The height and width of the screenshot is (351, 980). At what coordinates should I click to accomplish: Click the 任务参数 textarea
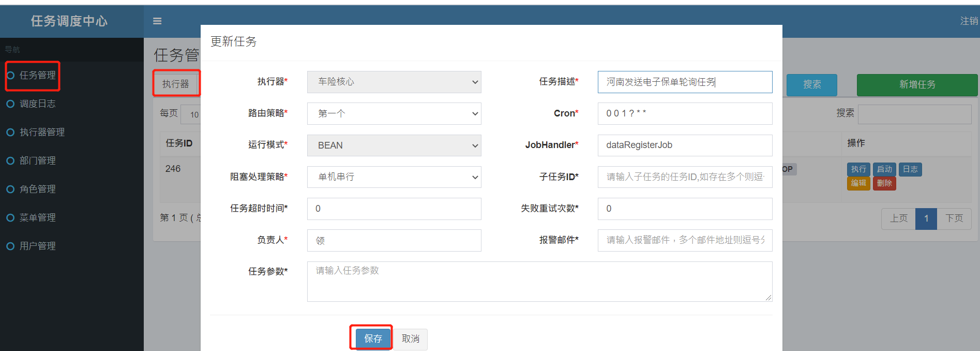pos(539,282)
